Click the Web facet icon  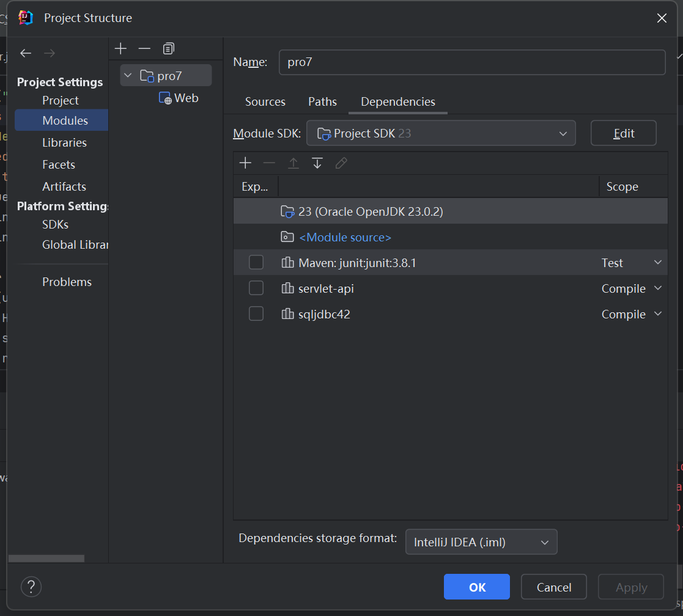165,98
